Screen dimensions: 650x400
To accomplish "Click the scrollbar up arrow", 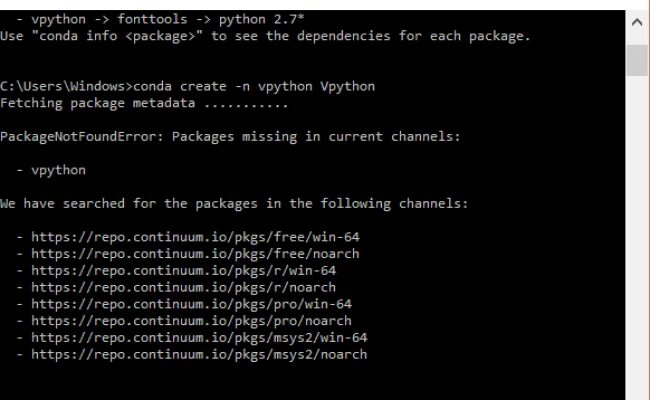I will coord(637,22).
